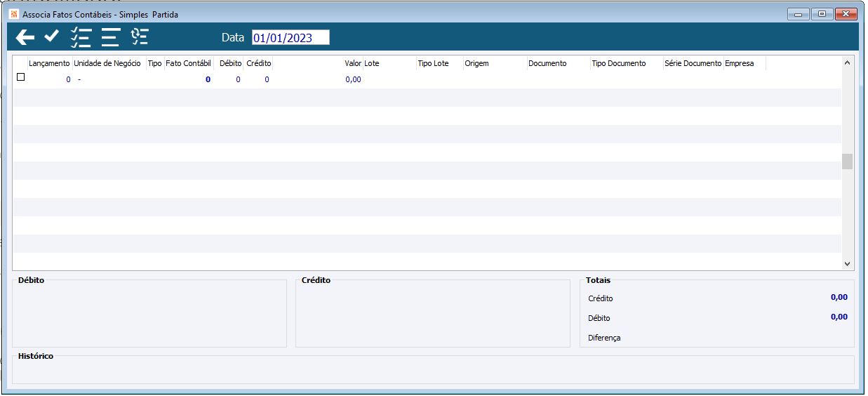Click the Débito total value 0,00

click(839, 317)
